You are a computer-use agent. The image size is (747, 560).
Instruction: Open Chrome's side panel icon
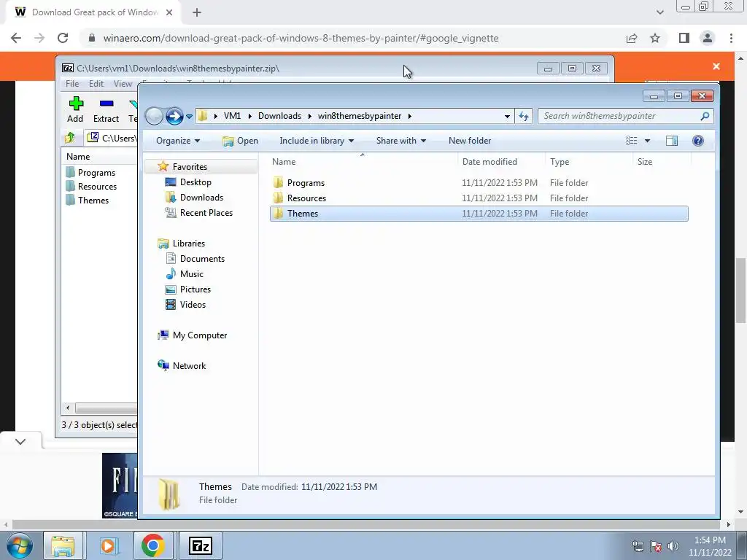click(x=684, y=38)
